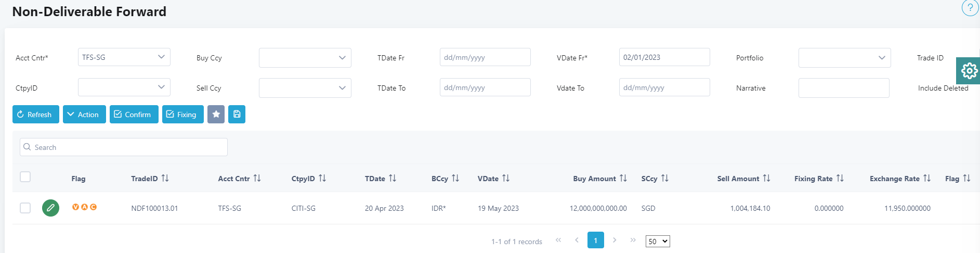Click the green edit pencil icon
This screenshot has height=253, width=980.
pos(50,208)
